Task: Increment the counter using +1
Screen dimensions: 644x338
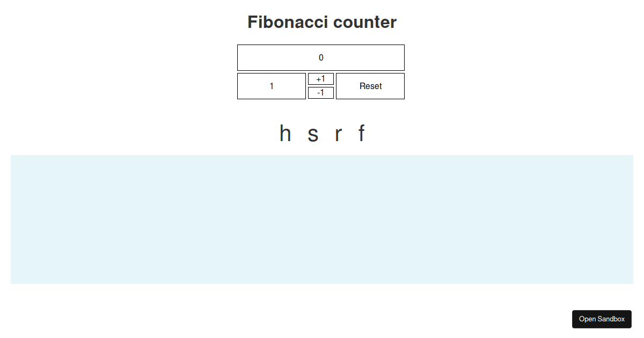Action: point(320,78)
